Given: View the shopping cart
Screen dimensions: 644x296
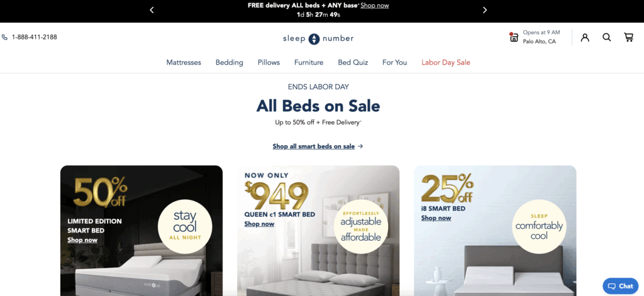Looking at the screenshot, I should [628, 37].
